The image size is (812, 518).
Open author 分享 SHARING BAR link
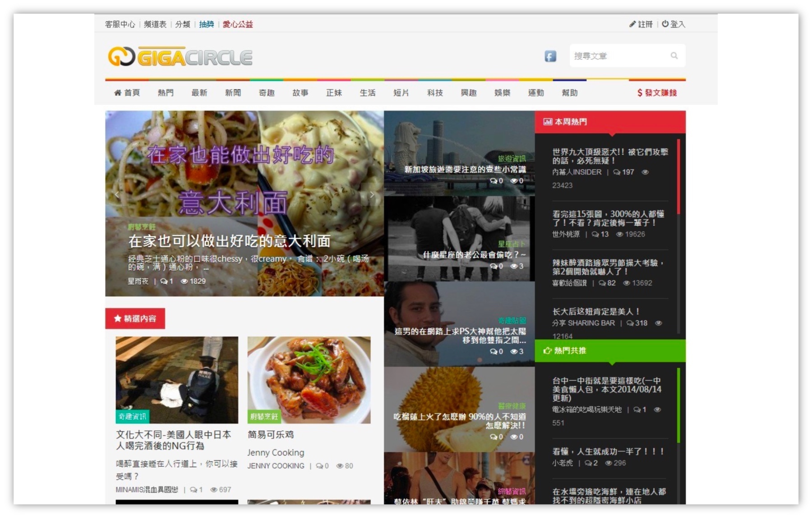click(x=584, y=324)
